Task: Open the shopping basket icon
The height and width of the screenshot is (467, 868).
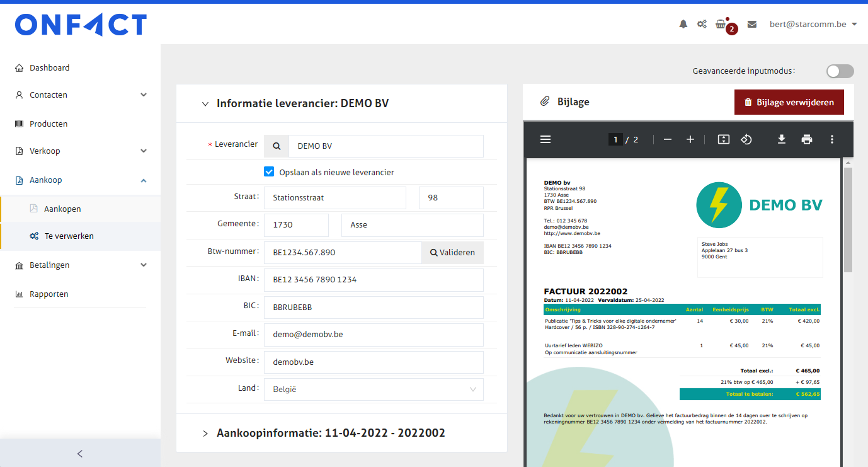Action: [x=721, y=25]
